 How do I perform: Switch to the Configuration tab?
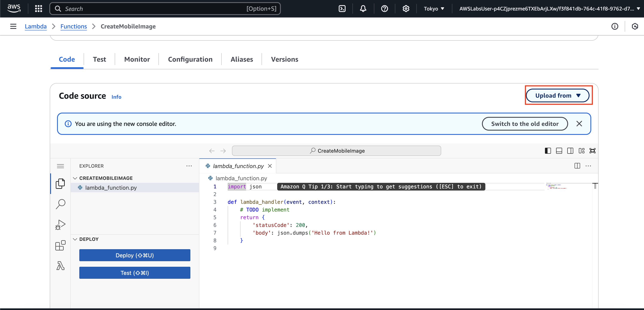(x=190, y=59)
